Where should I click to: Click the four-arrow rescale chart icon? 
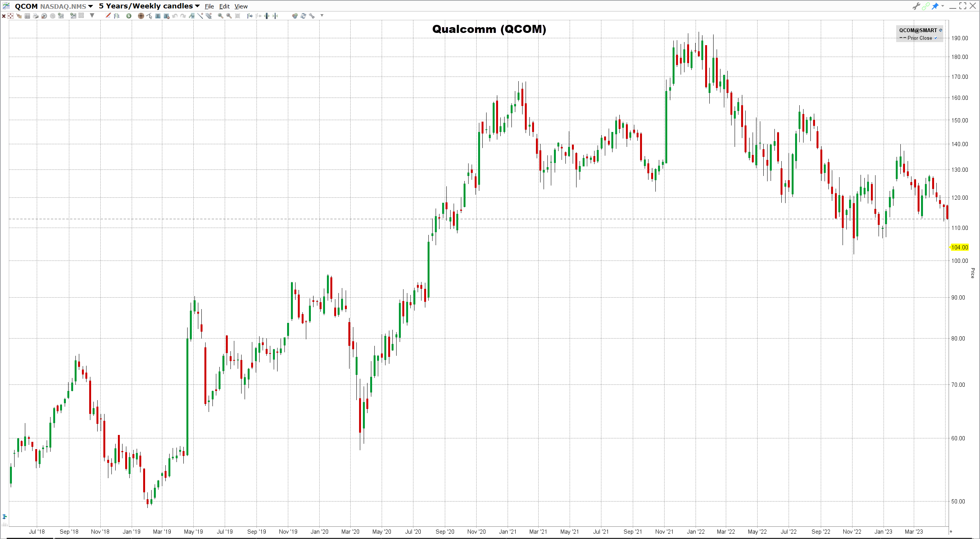[x=10, y=16]
